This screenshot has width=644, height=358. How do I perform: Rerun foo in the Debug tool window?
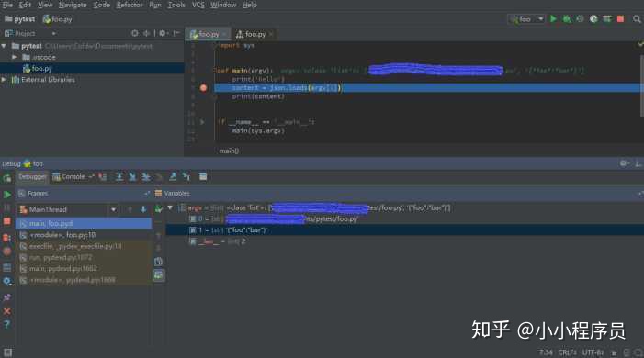pos(7,178)
